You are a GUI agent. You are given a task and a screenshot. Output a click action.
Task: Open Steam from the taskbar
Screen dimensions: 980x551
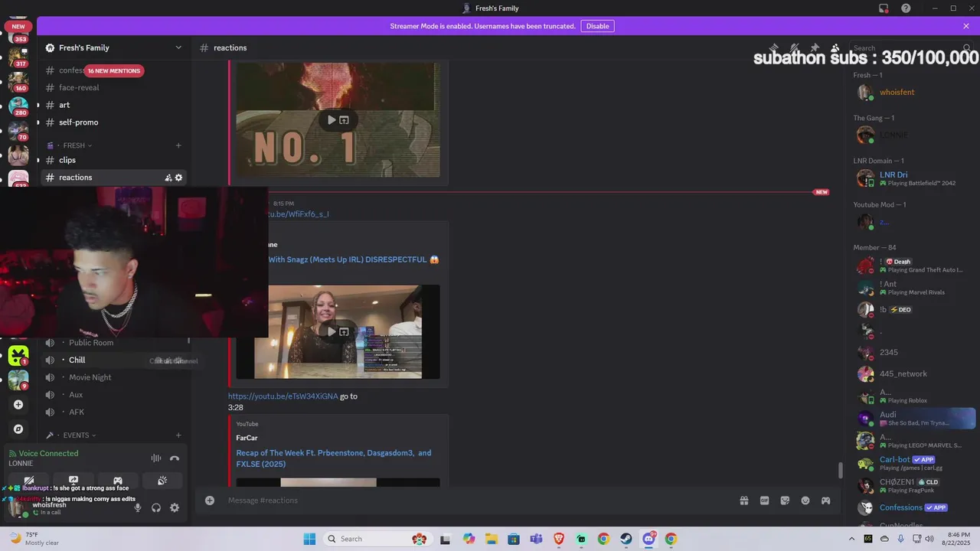626,539
